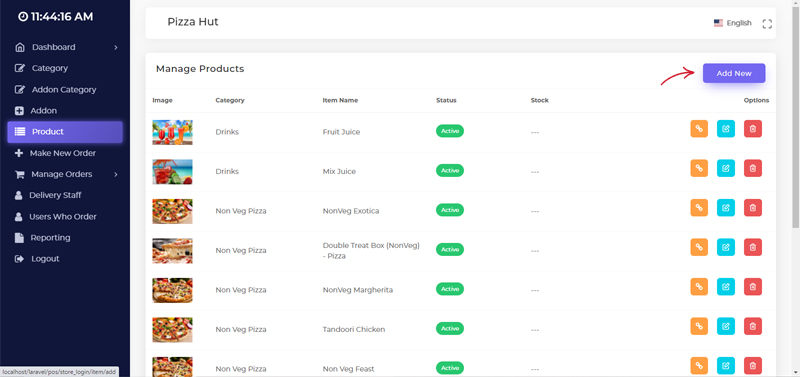This screenshot has height=377, width=800.
Task: Click the Status column header
Action: pyautogui.click(x=446, y=100)
